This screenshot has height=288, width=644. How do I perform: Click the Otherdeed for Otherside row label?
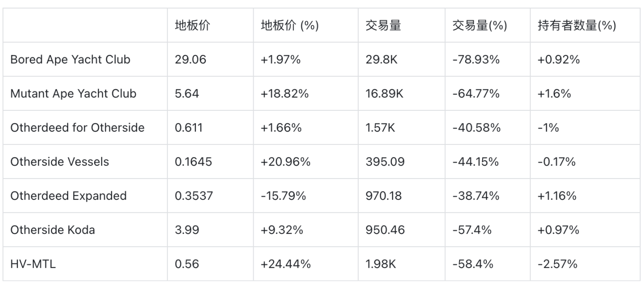pyautogui.click(x=77, y=128)
